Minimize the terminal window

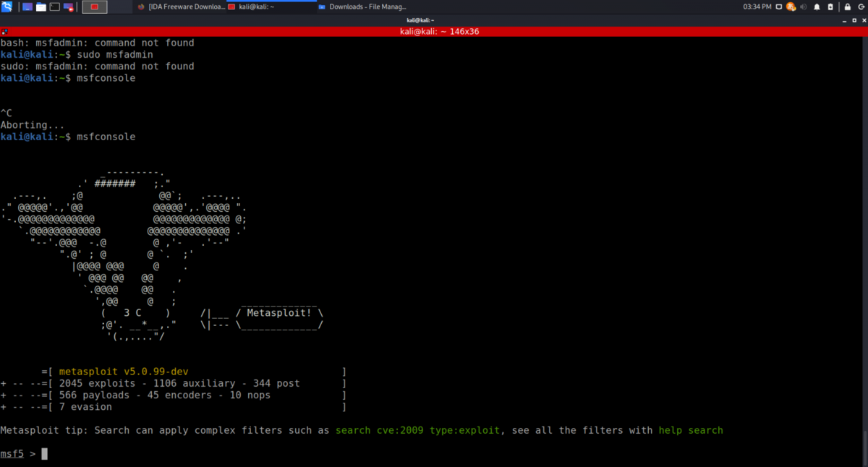844,21
